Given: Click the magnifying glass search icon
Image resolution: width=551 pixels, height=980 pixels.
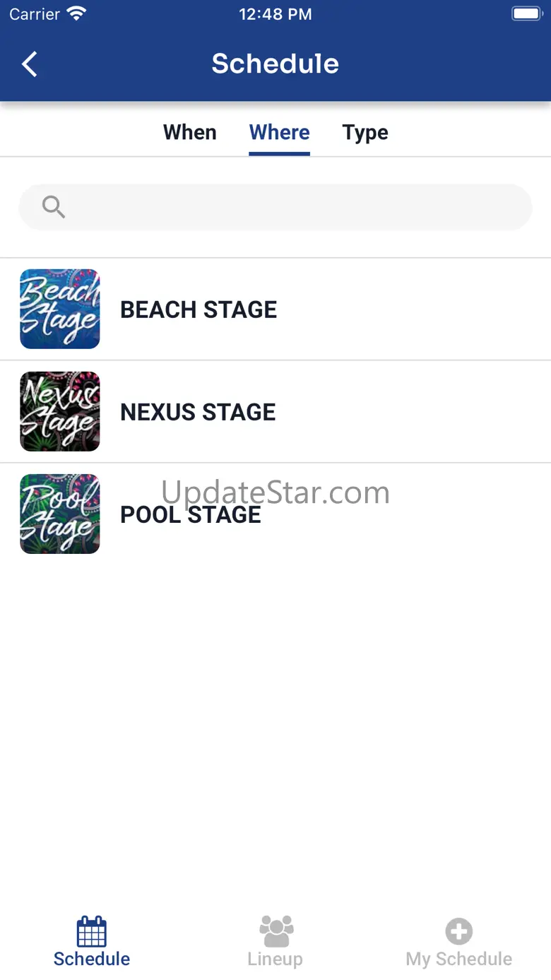Looking at the screenshot, I should tap(54, 207).
